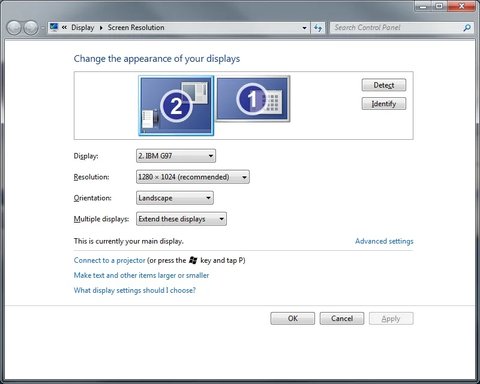Screen dimensions: 480x384
Task: Expand the double-chevron breadcrumb overflow
Action: coord(64,28)
